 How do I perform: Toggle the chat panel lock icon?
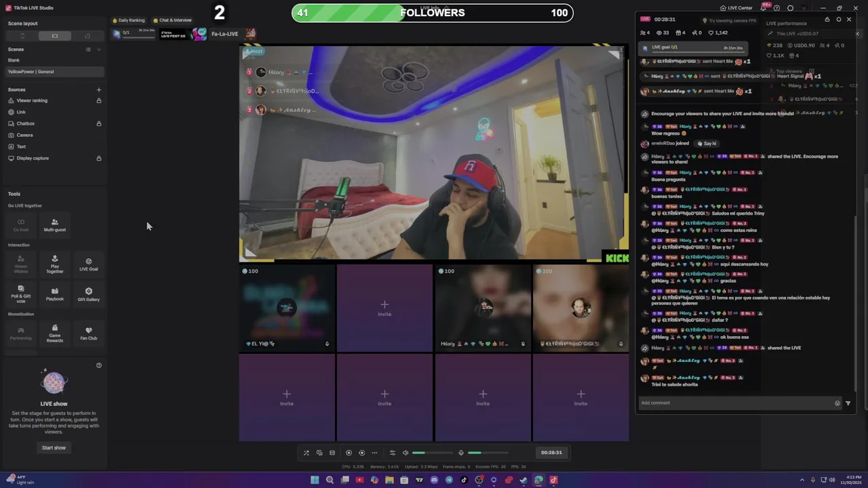[x=827, y=20]
